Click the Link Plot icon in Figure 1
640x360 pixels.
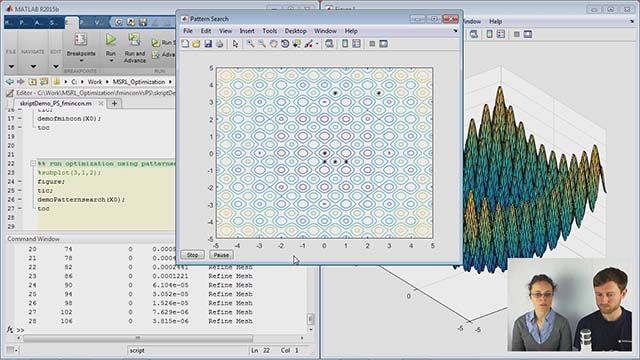pos(473,34)
